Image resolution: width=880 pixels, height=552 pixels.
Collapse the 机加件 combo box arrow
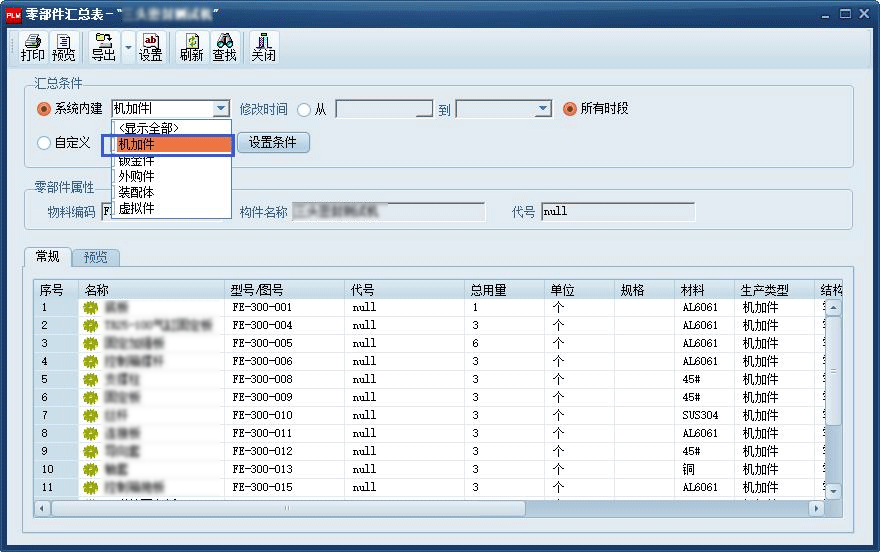click(x=221, y=109)
